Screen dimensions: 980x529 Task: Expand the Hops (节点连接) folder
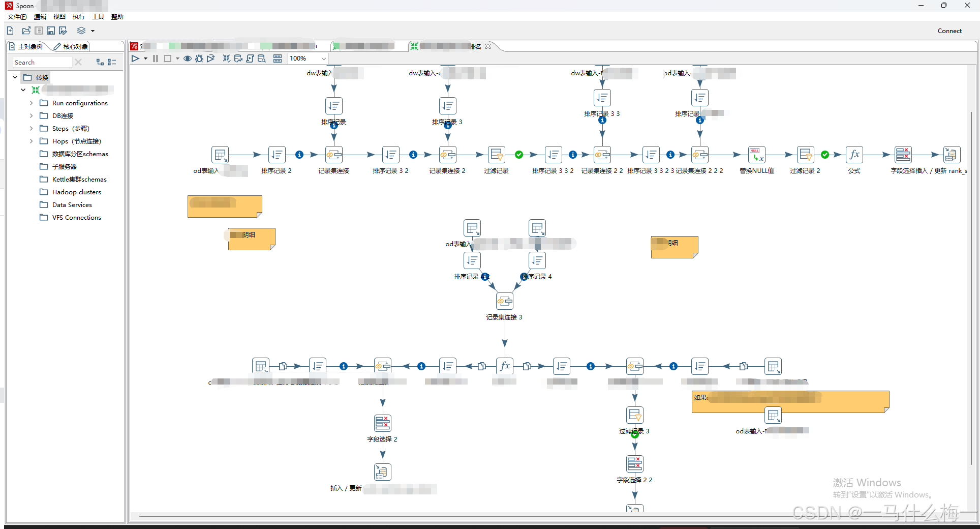pos(31,141)
